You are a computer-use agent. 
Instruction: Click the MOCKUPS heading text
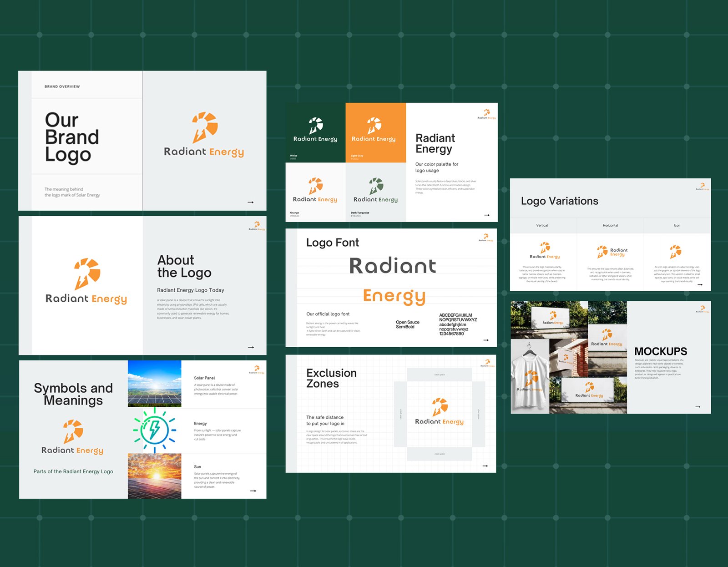pyautogui.click(x=661, y=351)
